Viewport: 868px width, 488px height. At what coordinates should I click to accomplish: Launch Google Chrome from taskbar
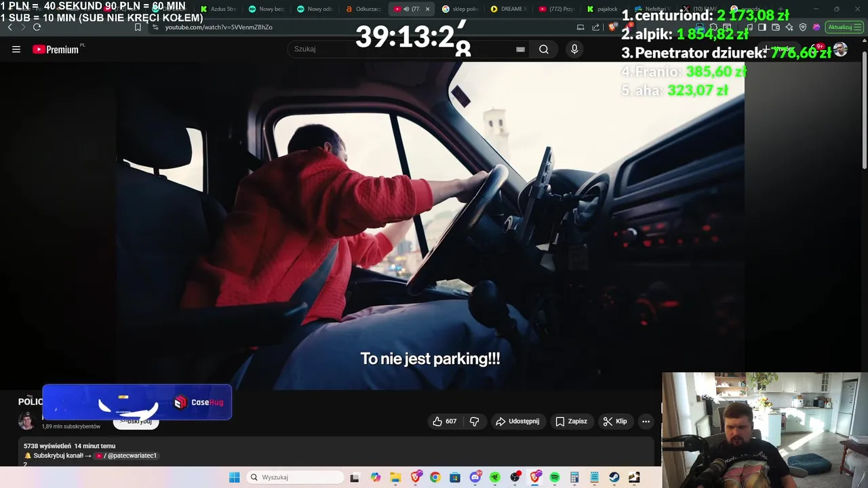pyautogui.click(x=435, y=477)
